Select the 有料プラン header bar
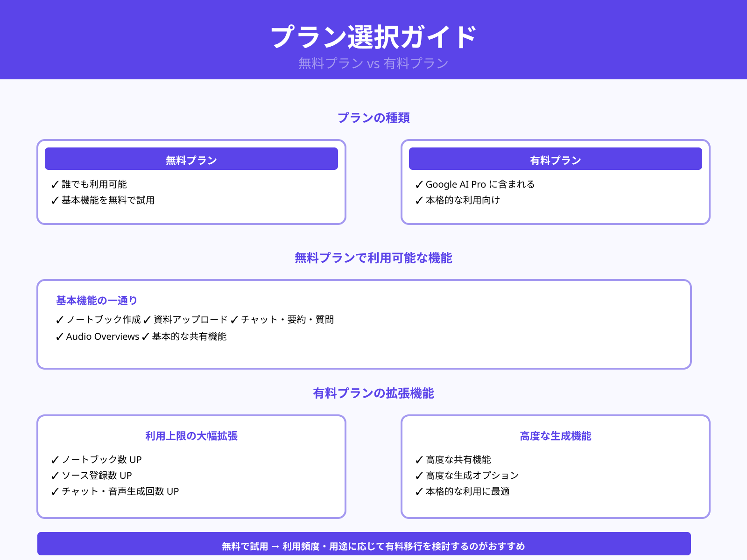Screen dimensions: 747x560 point(555,159)
